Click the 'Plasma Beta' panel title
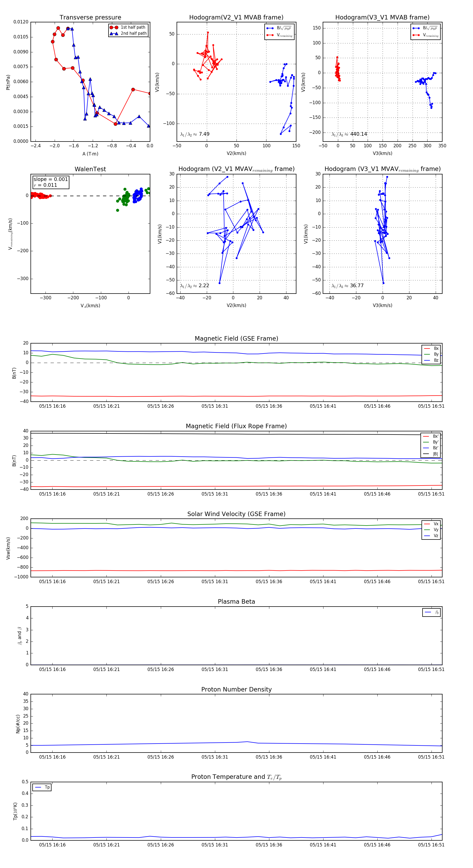Screen dimensions: 473x868 coord(236,602)
